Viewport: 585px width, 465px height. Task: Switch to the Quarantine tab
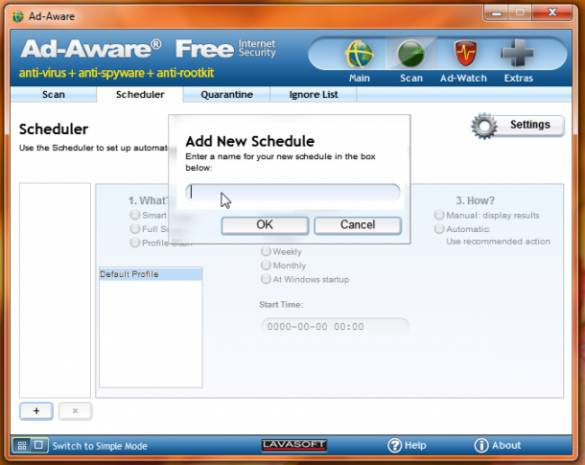point(227,94)
